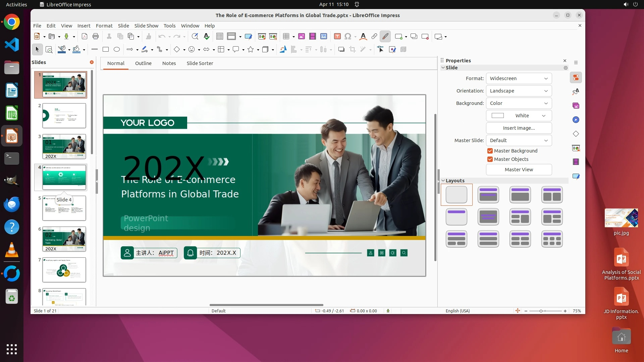Open the Insert Text Box tool
Screen dimensions: 644x362
point(337,37)
